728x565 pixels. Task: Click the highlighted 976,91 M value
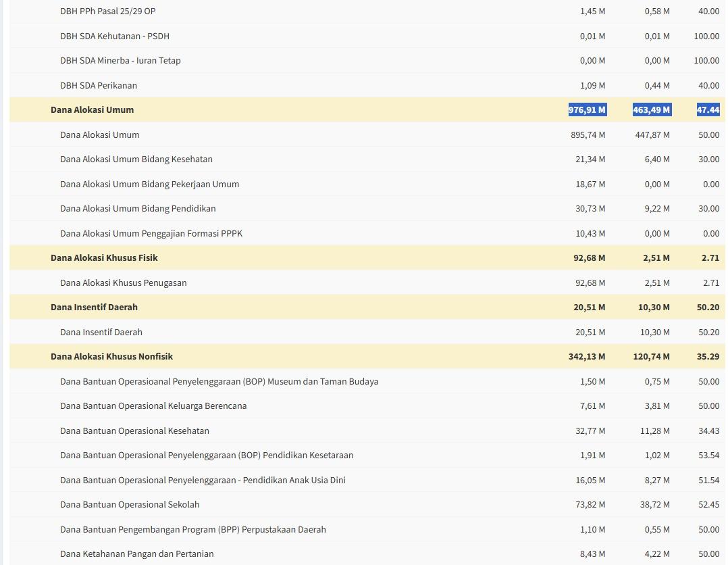(587, 109)
